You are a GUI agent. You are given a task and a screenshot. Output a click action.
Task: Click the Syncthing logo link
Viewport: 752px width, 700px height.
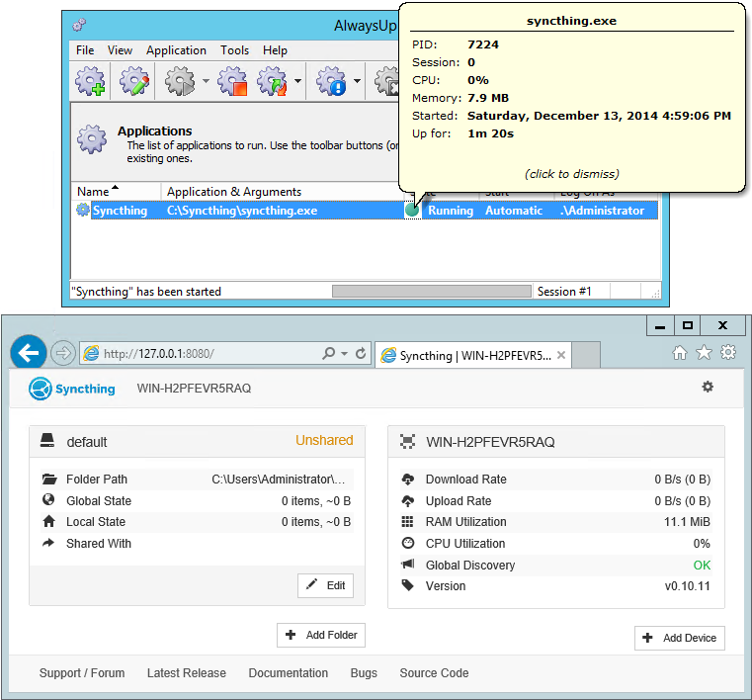[72, 389]
